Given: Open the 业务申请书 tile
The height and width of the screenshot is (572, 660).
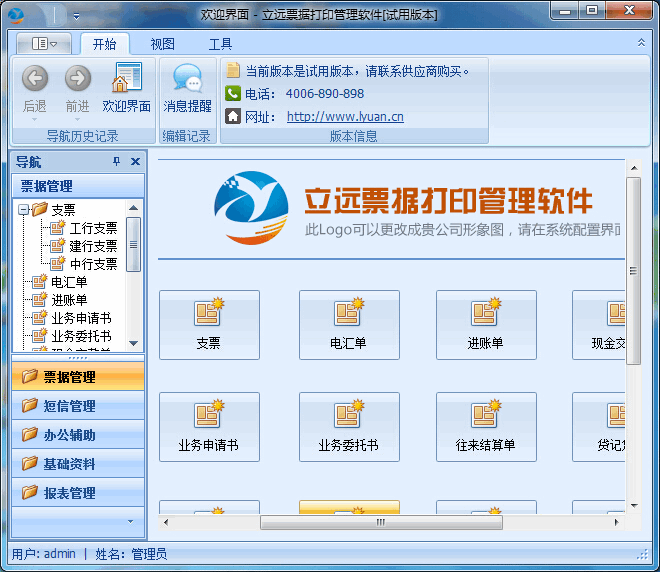Looking at the screenshot, I should click(x=209, y=424).
